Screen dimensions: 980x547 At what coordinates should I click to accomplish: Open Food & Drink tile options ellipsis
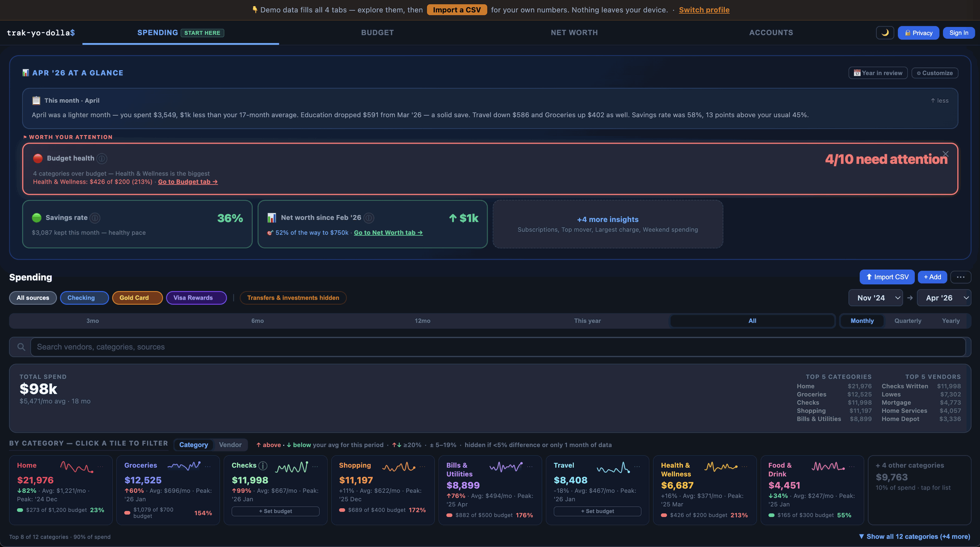point(852,466)
